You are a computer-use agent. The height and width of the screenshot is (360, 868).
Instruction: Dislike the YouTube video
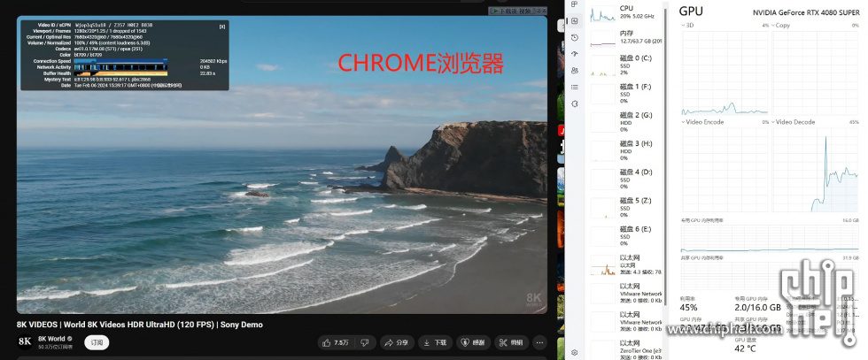click(365, 343)
